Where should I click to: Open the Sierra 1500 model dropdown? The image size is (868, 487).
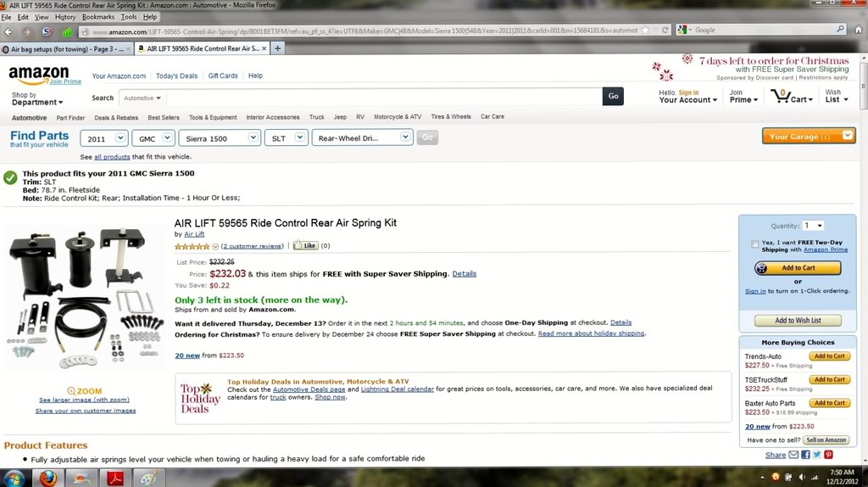coord(220,138)
